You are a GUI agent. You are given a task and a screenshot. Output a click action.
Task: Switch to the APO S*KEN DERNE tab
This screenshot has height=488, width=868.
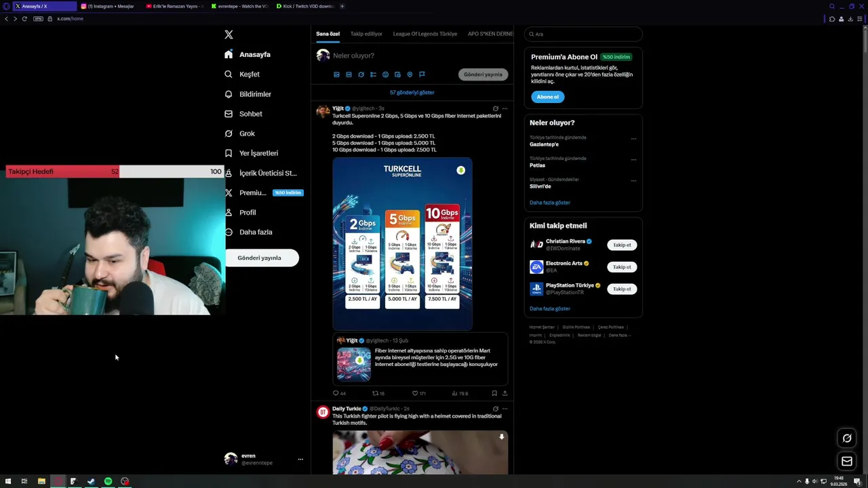tap(490, 34)
